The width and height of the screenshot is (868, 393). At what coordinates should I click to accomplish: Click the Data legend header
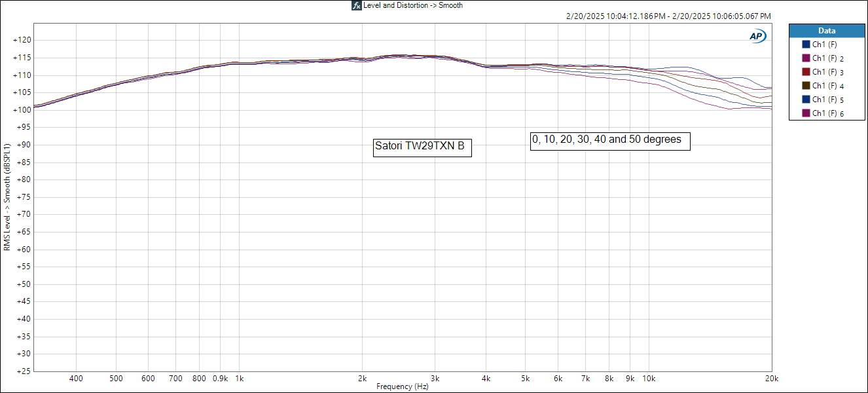pyautogui.click(x=827, y=31)
